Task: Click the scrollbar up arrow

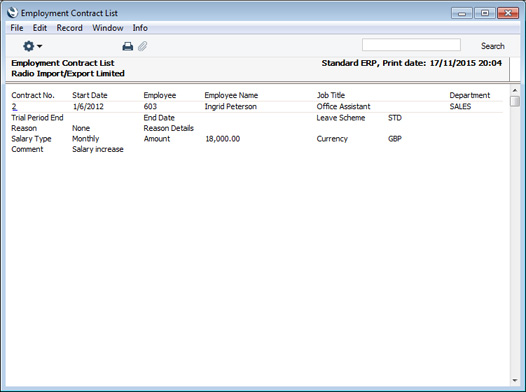Action: pyautogui.click(x=515, y=91)
